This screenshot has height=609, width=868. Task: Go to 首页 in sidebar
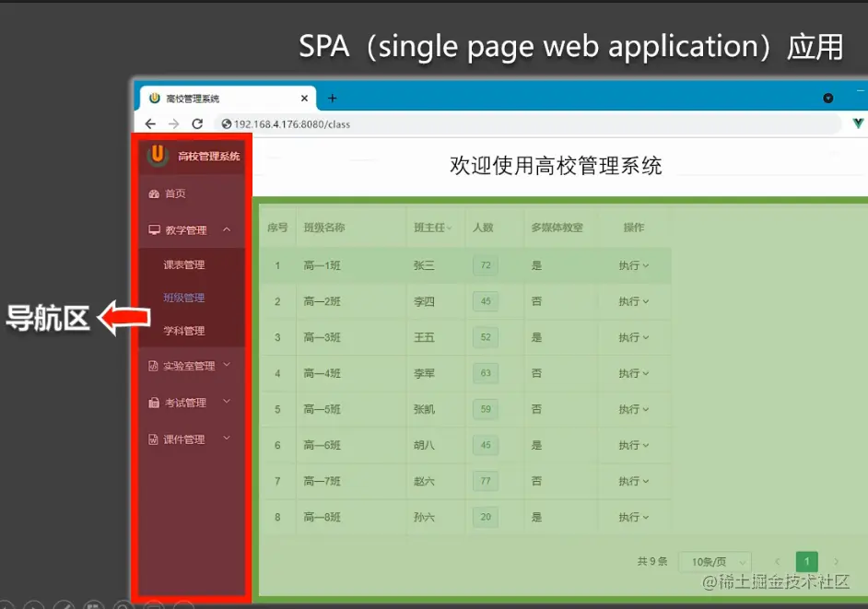click(x=192, y=193)
